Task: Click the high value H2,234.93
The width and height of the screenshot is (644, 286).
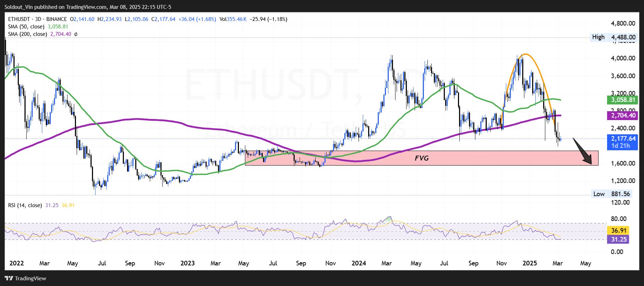Action: 110,19
